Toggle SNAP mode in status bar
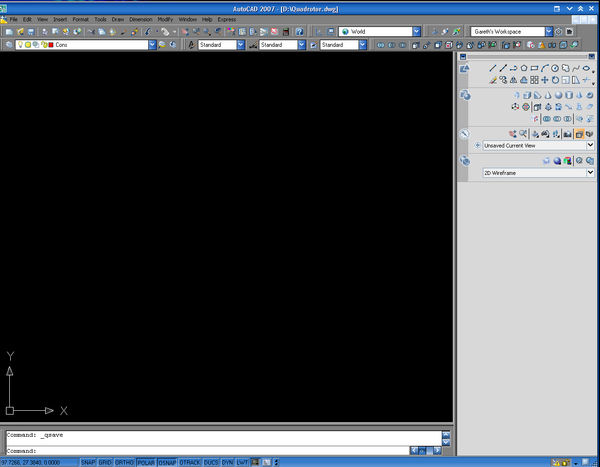 point(88,462)
